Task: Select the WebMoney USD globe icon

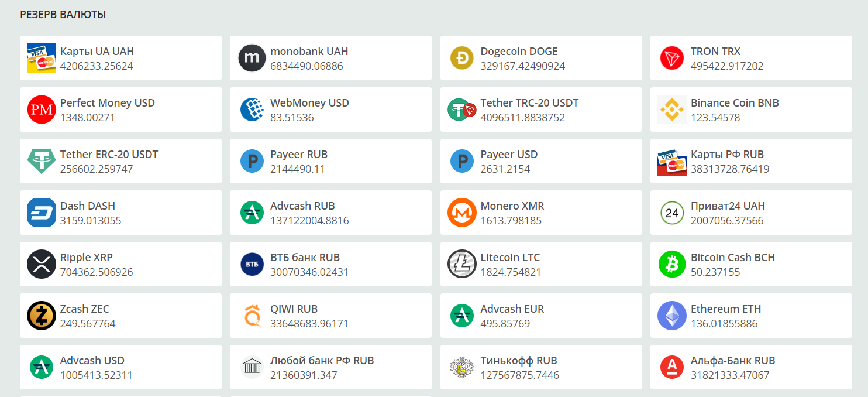Action: click(x=252, y=109)
